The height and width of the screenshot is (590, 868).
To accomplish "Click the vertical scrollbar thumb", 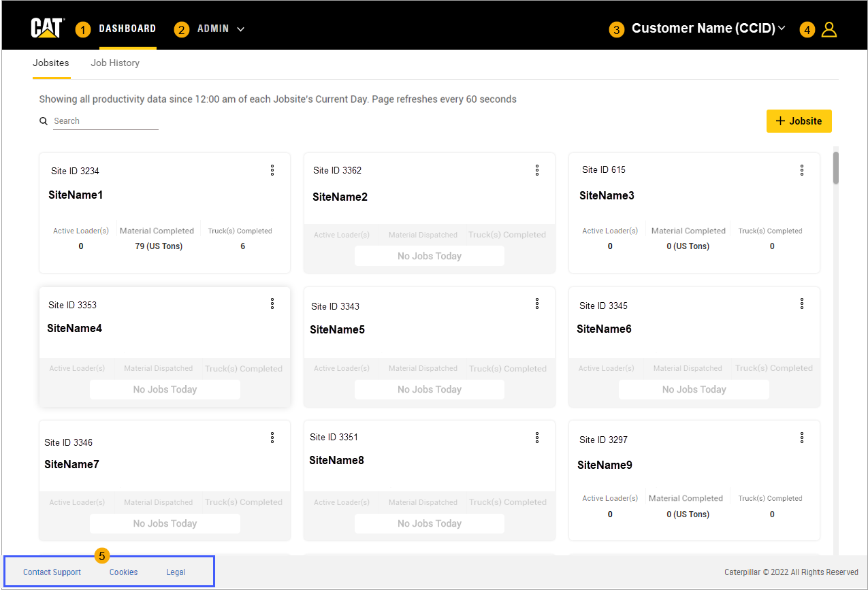I will click(x=835, y=167).
